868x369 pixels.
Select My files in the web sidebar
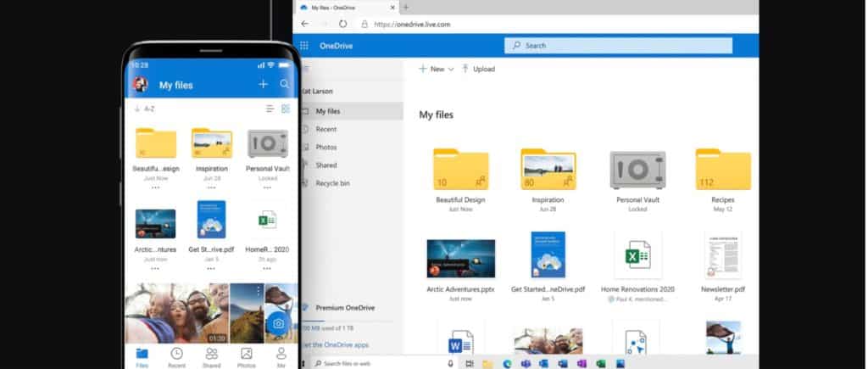click(352, 111)
